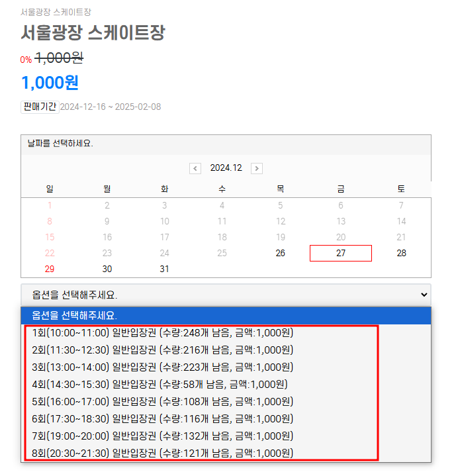Select December 28 on the calendar
The image size is (456, 476).
(x=401, y=253)
